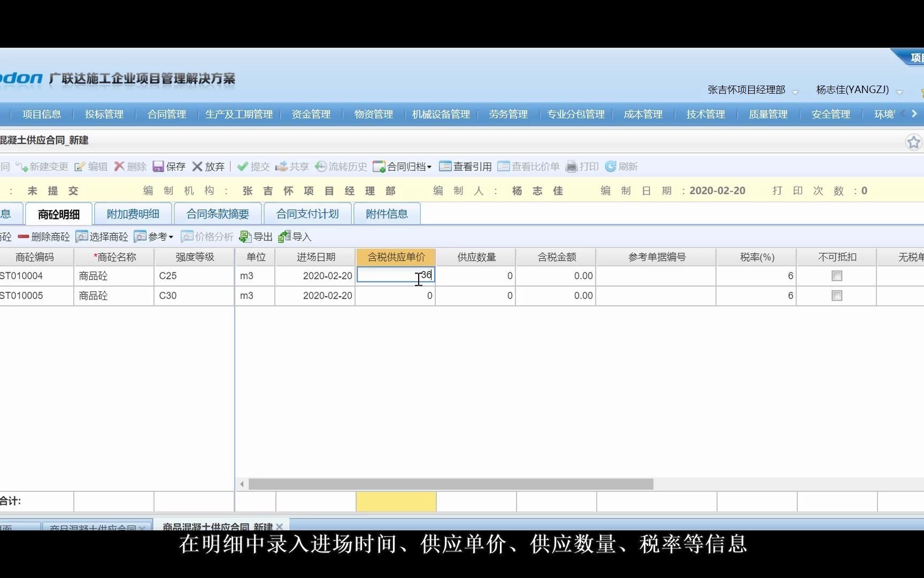Viewport: 924px width, 578px height.
Task: Open the 安全管理 menu
Action: click(x=831, y=114)
